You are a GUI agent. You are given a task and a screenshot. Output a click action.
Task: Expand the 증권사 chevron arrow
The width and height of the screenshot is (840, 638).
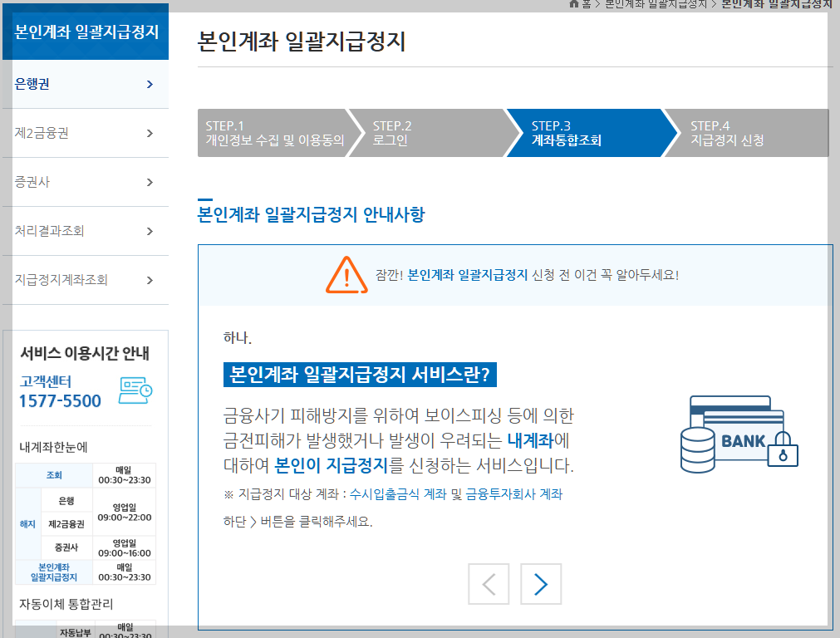150,182
